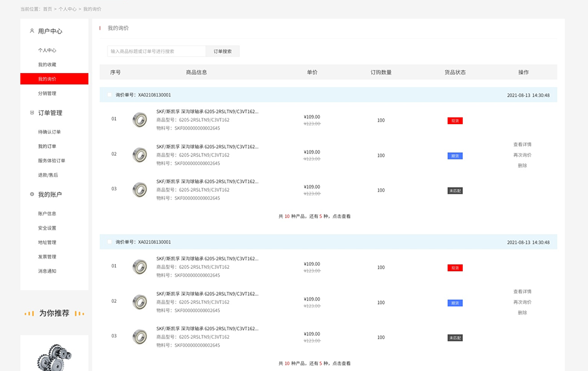
Task: Focus the order search input field
Action: tap(156, 51)
